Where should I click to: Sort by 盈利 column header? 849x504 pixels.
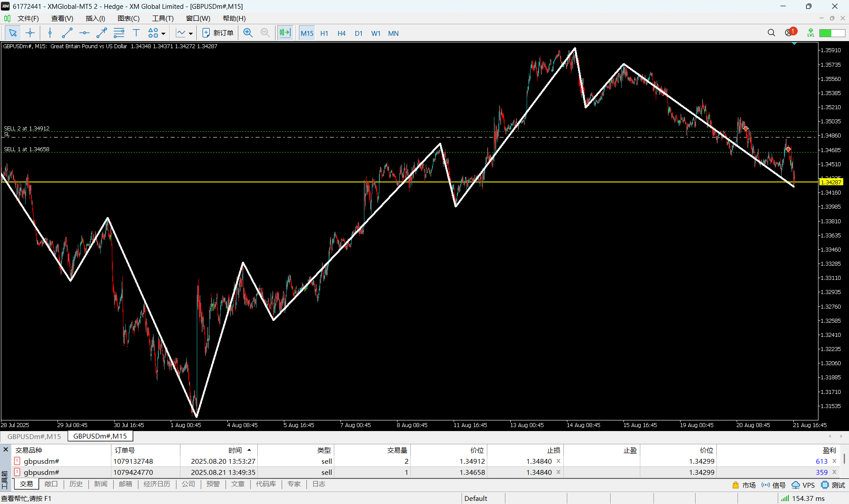point(778,450)
